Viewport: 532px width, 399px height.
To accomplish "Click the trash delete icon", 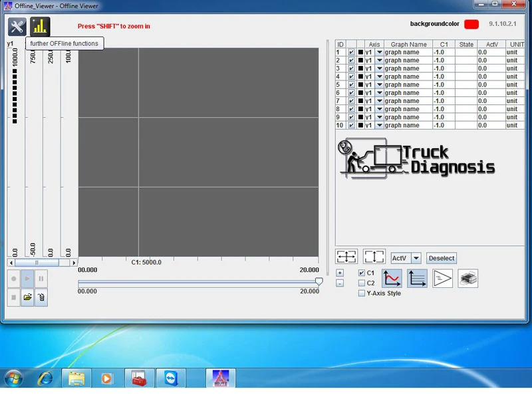I will pos(41,297).
